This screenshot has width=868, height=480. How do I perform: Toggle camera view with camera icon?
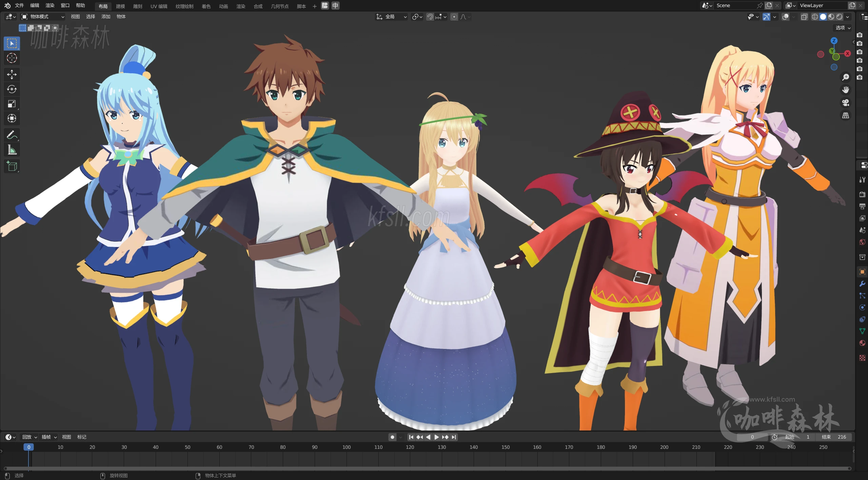tap(846, 103)
